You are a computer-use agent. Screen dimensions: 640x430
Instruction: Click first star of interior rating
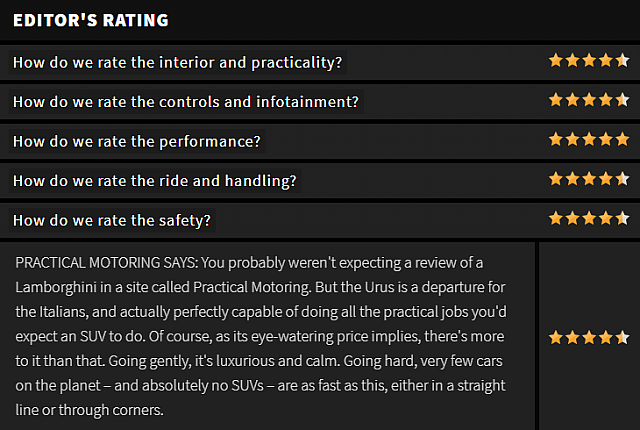556,60
